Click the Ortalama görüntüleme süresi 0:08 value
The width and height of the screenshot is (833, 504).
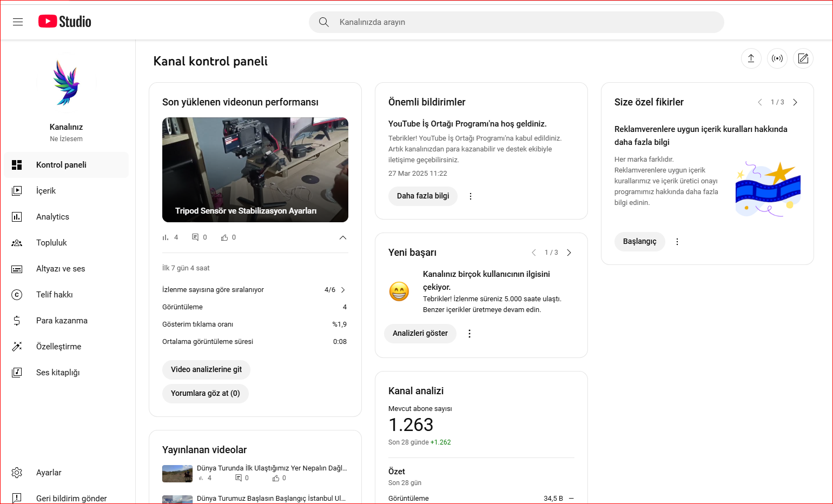(340, 342)
